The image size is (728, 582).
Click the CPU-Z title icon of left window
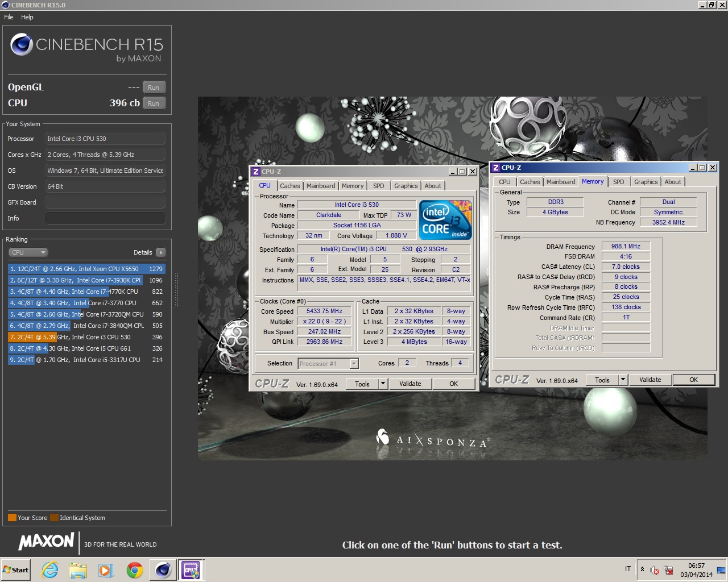(256, 172)
